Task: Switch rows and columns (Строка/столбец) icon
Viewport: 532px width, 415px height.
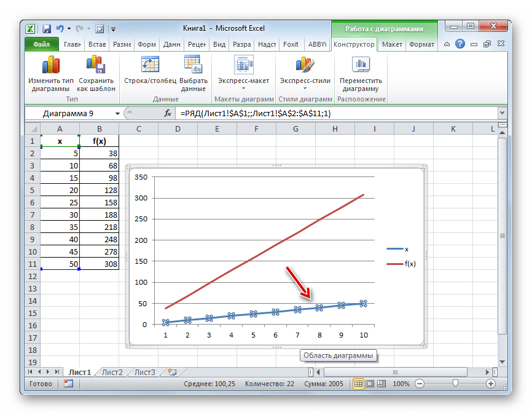Action: click(x=150, y=65)
